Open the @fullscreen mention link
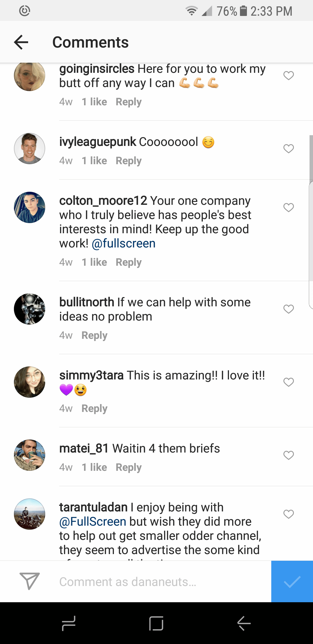The height and width of the screenshot is (644, 313). (x=124, y=243)
